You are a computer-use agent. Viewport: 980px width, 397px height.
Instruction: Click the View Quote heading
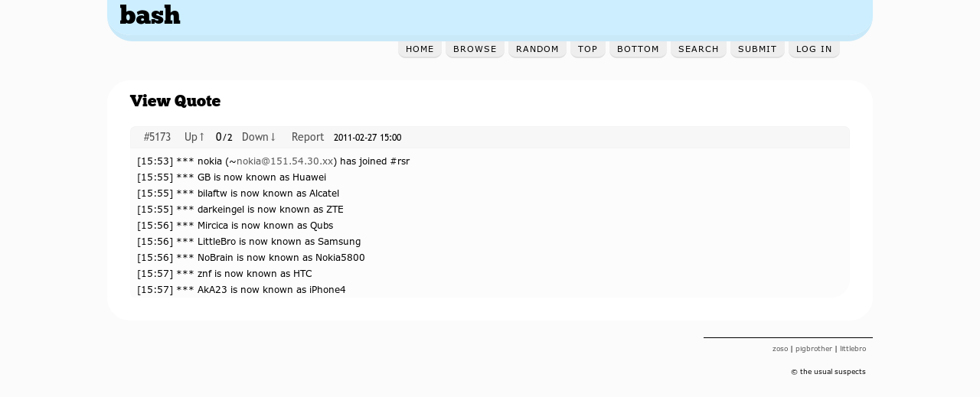point(175,101)
